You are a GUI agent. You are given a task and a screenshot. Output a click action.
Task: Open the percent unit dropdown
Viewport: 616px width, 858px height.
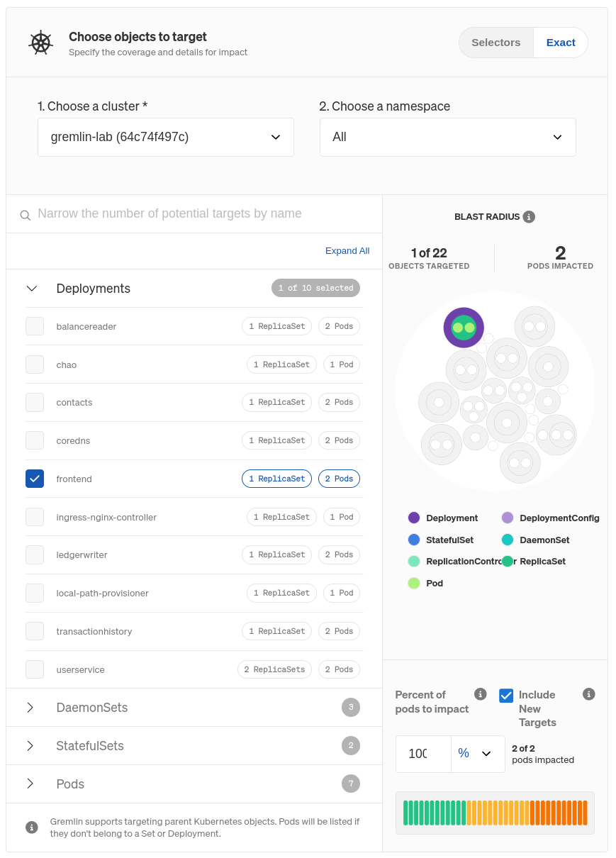coord(478,754)
